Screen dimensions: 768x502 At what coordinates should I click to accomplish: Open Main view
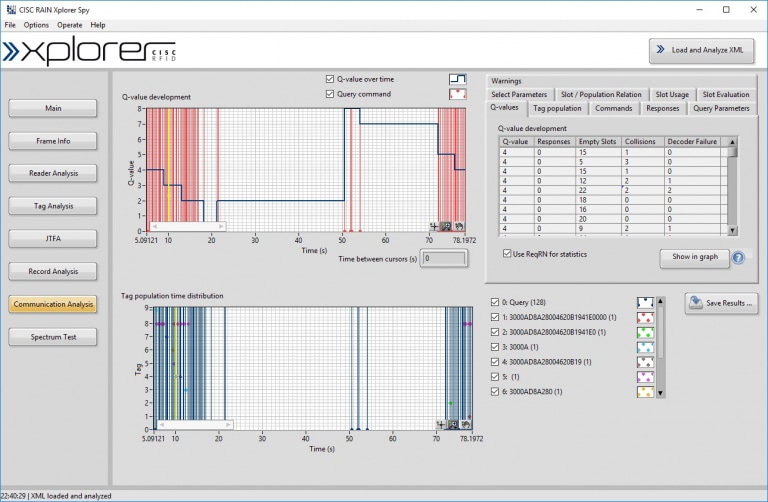tap(53, 108)
